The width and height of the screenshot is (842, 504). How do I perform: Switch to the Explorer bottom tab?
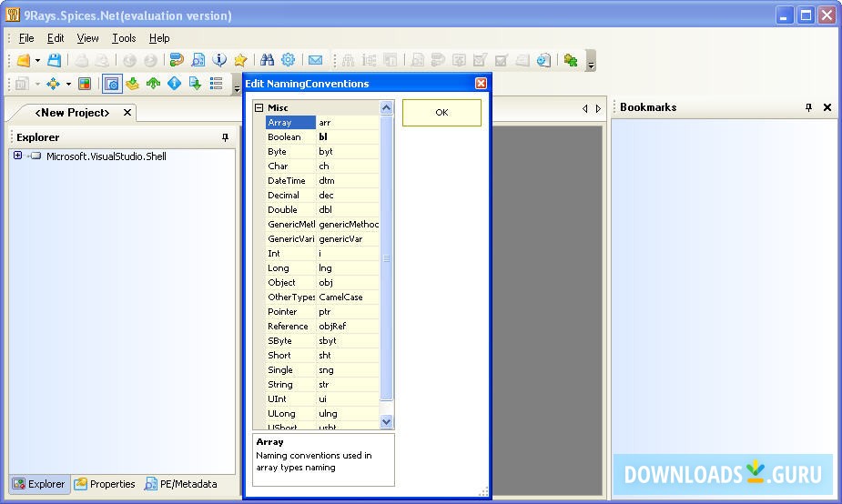click(39, 484)
